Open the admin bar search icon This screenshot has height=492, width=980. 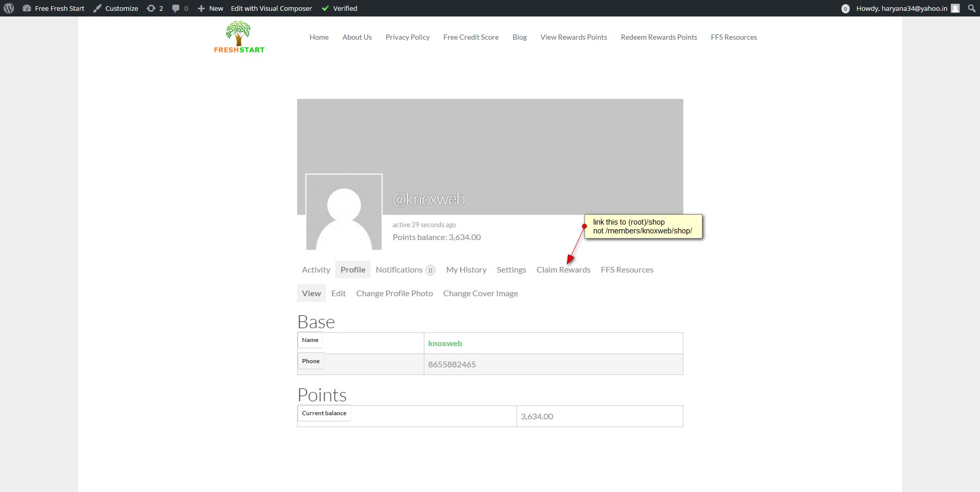[972, 8]
